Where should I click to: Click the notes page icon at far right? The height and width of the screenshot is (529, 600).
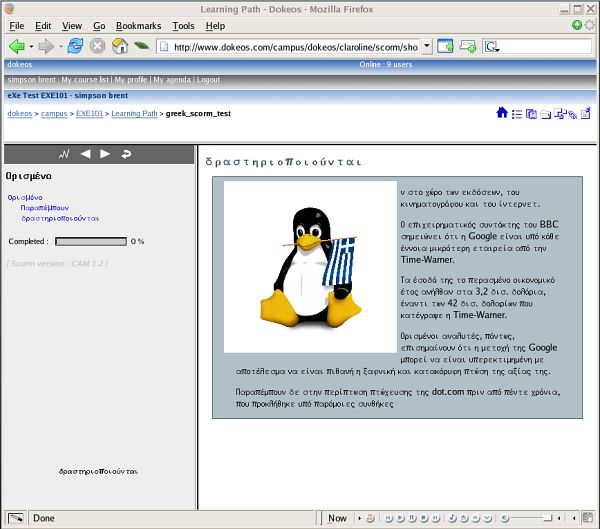(586, 113)
